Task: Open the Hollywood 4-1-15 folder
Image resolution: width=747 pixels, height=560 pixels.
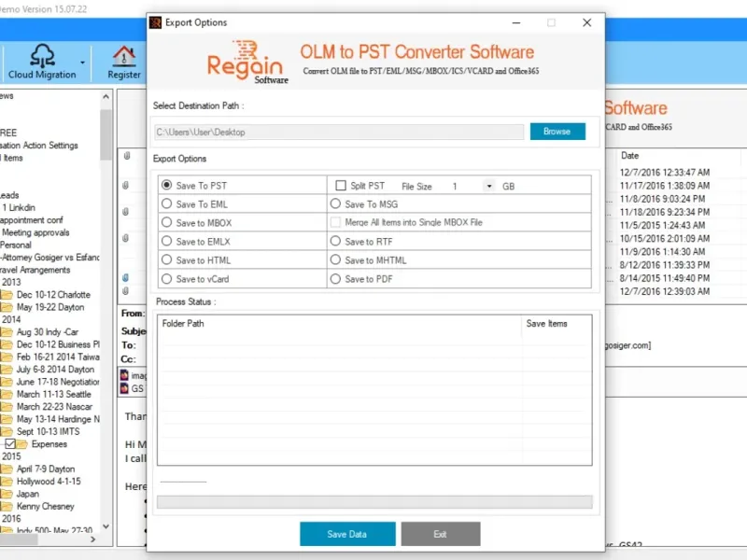Action: click(49, 481)
